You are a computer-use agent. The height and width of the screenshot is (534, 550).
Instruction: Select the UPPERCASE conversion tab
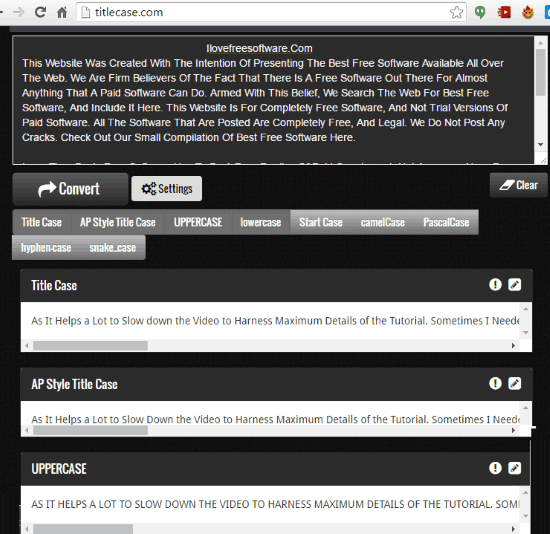coord(198,222)
